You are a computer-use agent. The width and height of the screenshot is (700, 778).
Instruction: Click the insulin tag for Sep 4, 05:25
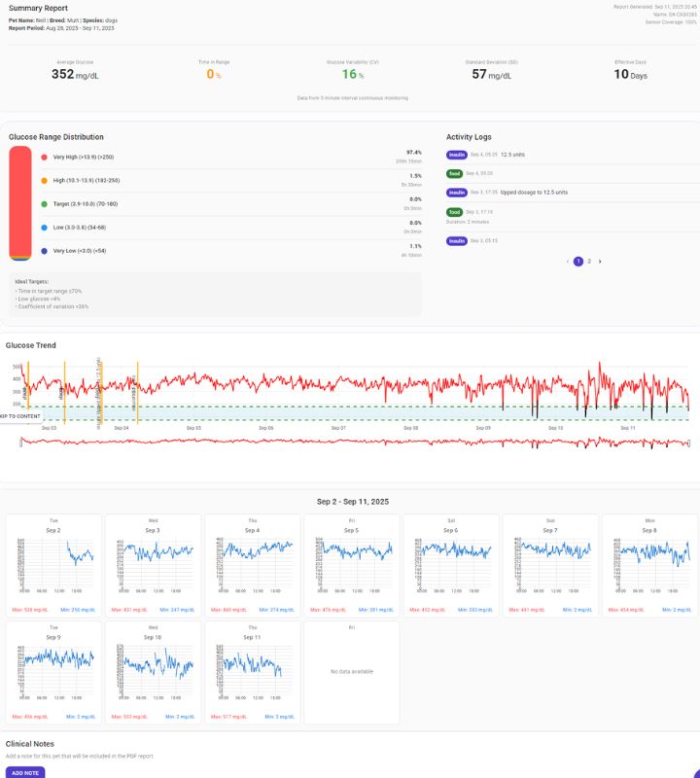click(x=456, y=155)
